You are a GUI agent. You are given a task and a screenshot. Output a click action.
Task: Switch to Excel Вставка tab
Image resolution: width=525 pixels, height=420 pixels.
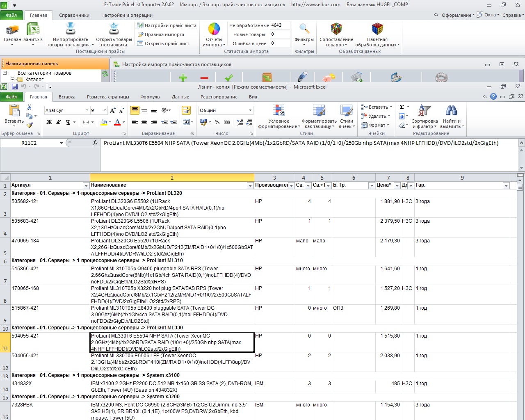[x=67, y=97]
